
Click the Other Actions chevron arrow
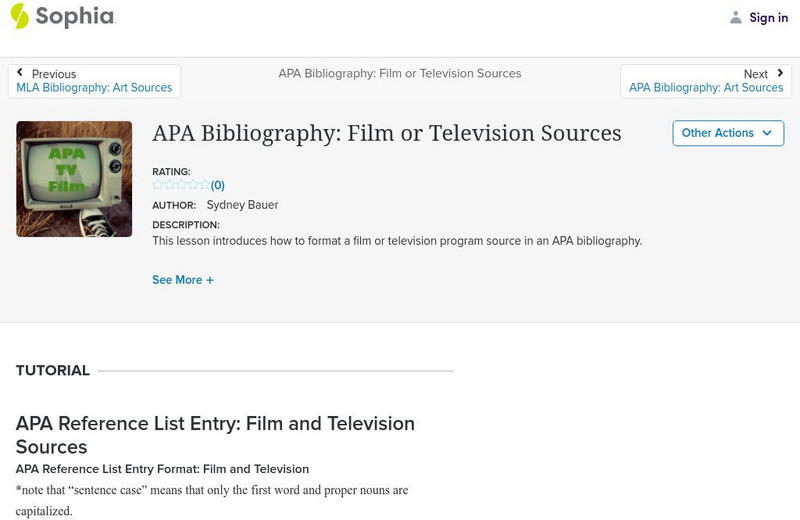click(x=767, y=133)
